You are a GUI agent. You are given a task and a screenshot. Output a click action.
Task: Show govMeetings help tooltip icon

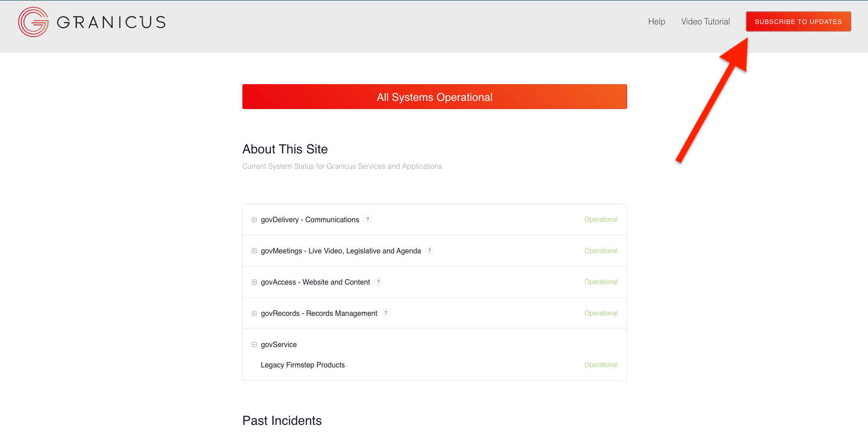(430, 250)
